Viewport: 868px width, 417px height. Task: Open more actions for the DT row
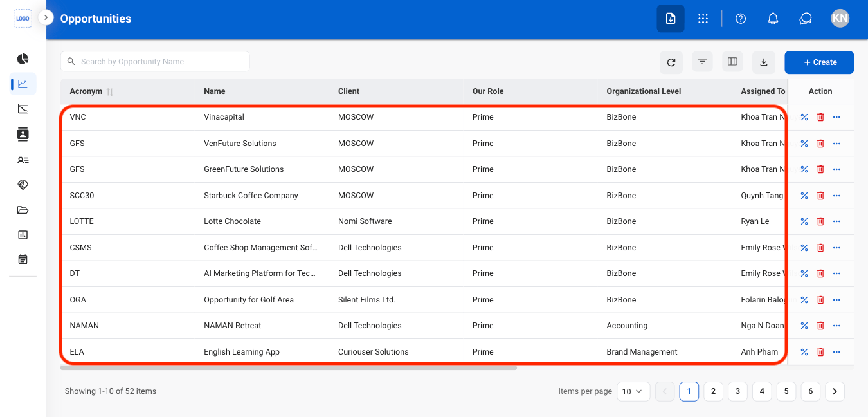[836, 273]
